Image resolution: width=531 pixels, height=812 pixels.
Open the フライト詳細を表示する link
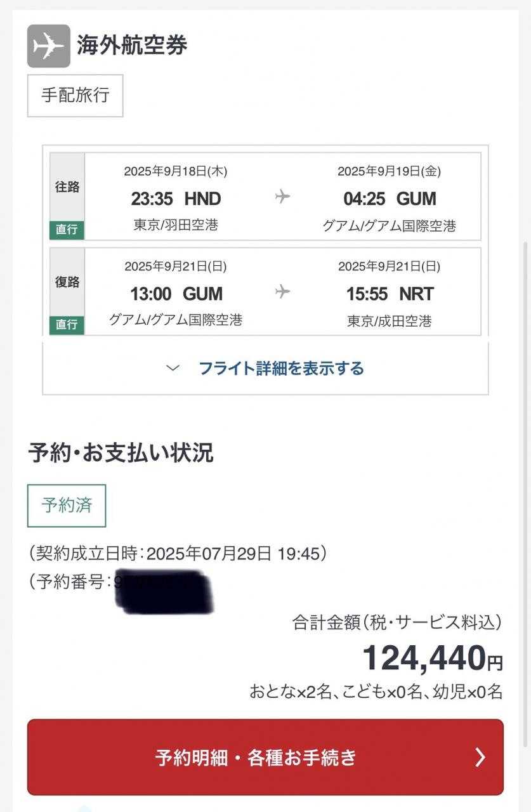click(x=281, y=369)
